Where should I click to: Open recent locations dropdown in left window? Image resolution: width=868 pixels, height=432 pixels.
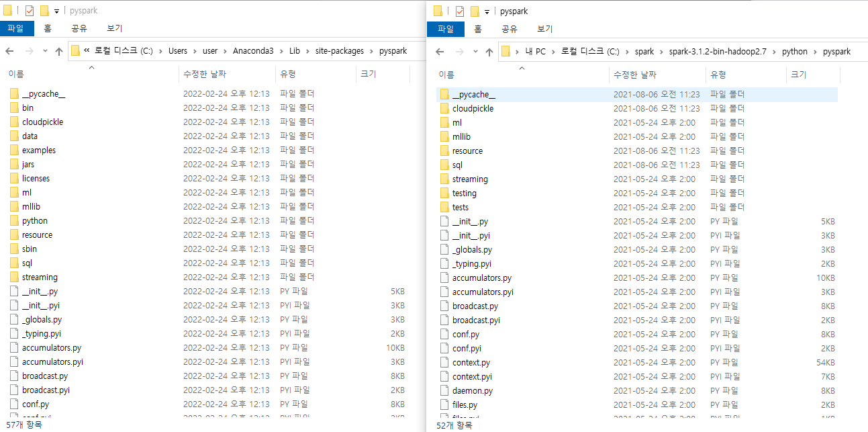point(45,51)
